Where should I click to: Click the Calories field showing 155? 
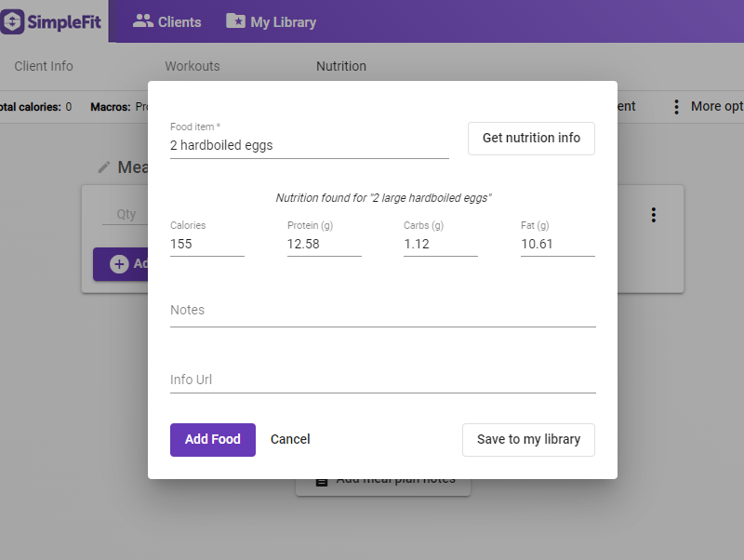pyautogui.click(x=206, y=244)
